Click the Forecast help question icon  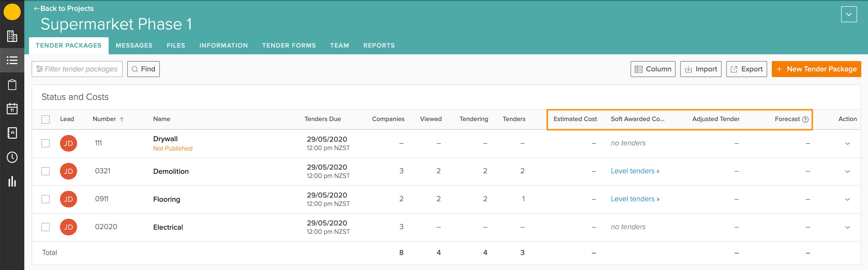click(805, 119)
